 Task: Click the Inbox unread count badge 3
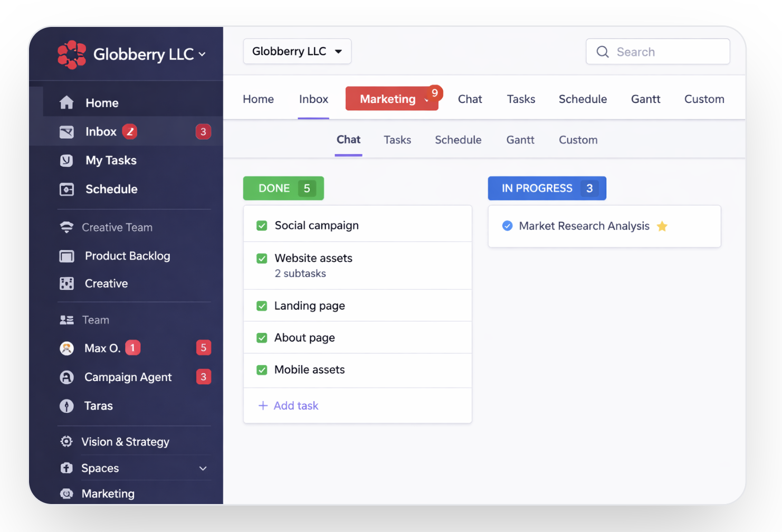point(203,131)
